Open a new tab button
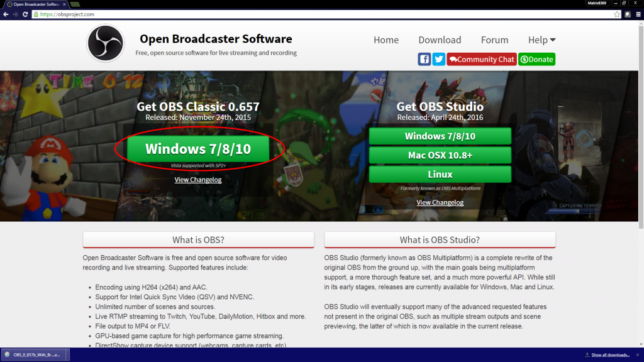The width and height of the screenshot is (644, 362). tap(75, 4)
